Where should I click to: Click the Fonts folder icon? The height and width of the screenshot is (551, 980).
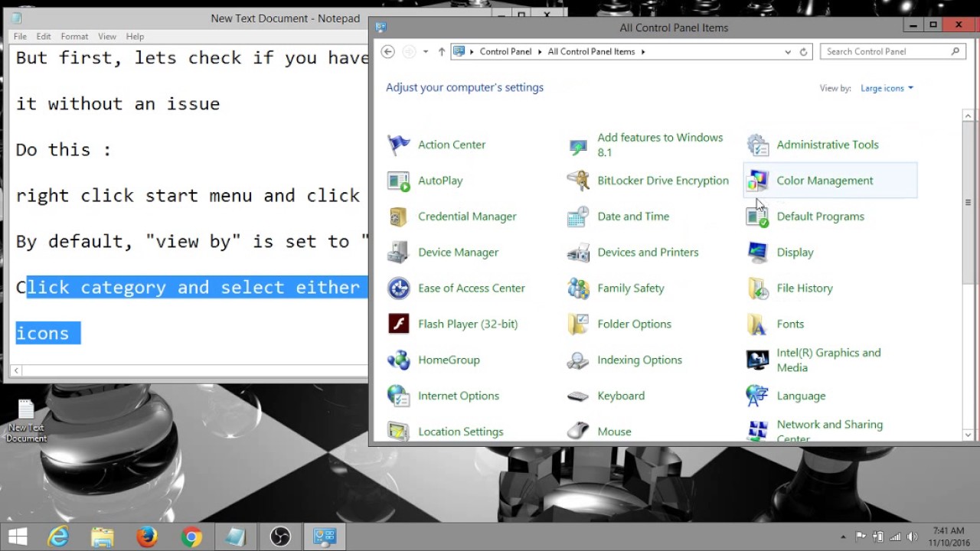tap(757, 324)
